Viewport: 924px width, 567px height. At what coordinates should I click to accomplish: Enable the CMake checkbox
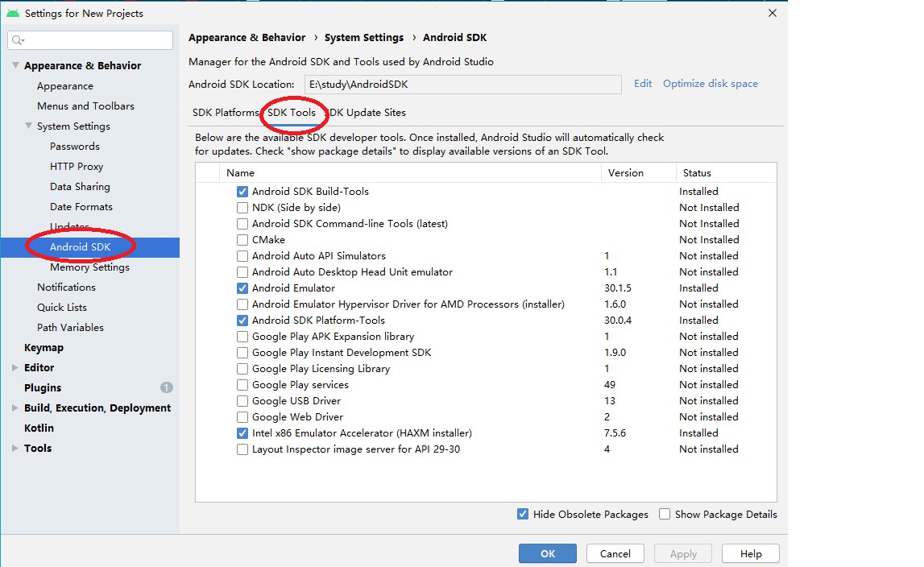(242, 240)
